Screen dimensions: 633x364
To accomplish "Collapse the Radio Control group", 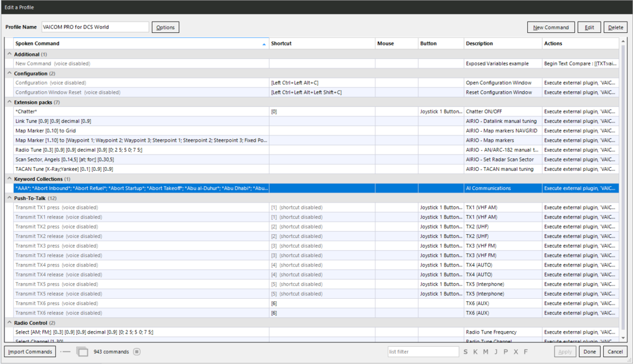I will [9, 322].
